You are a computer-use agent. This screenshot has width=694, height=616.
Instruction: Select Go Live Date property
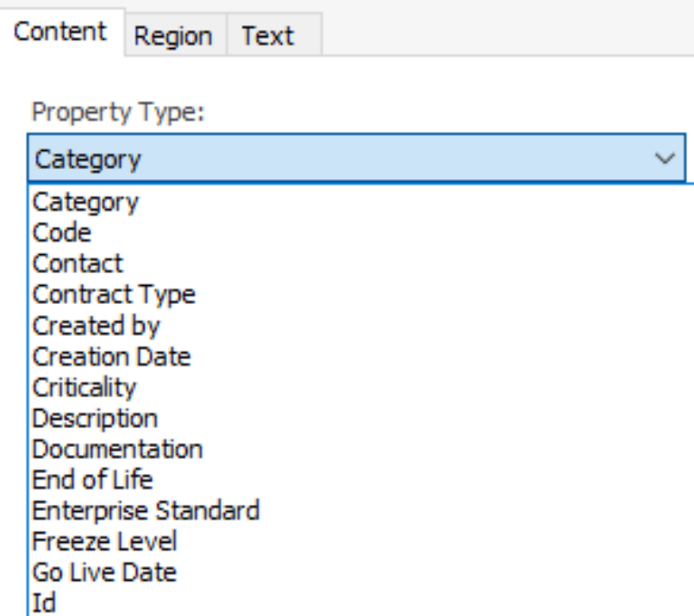104,573
